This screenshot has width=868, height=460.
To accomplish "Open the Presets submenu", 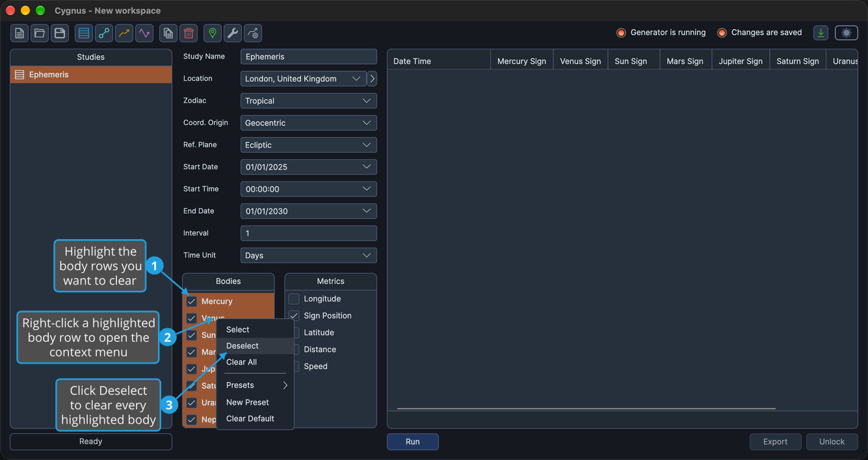I will point(255,385).
